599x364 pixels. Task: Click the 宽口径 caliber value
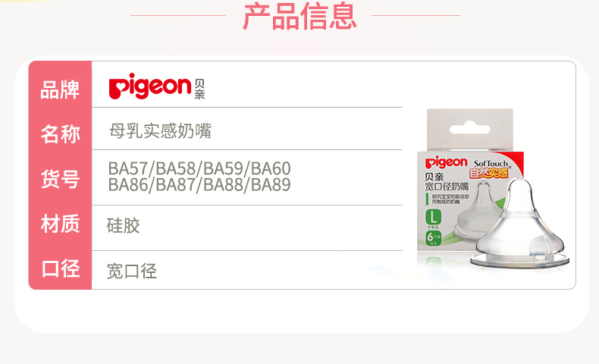pos(132,271)
